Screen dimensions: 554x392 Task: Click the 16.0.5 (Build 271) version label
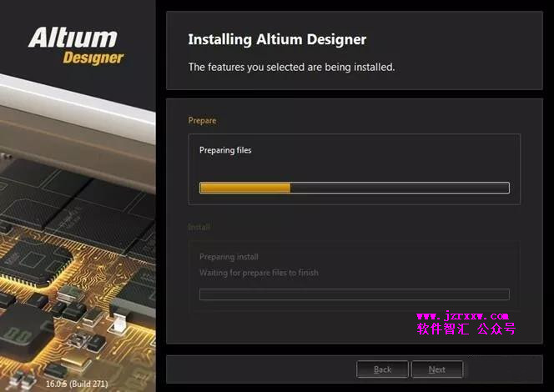(77, 384)
